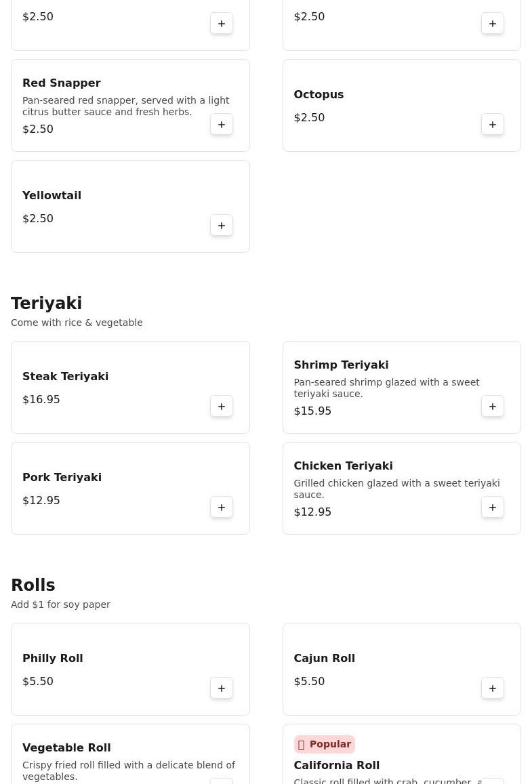Viewport: 532px width, 784px height.
Task: Tap the plus icon for Chicken Teriyaki
Action: point(493,508)
